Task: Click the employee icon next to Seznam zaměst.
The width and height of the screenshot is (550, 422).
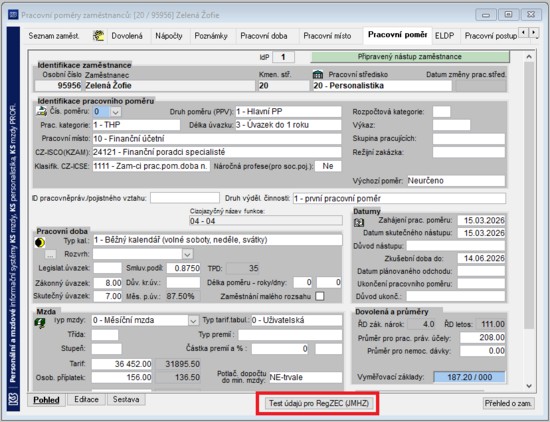Action: (x=99, y=36)
